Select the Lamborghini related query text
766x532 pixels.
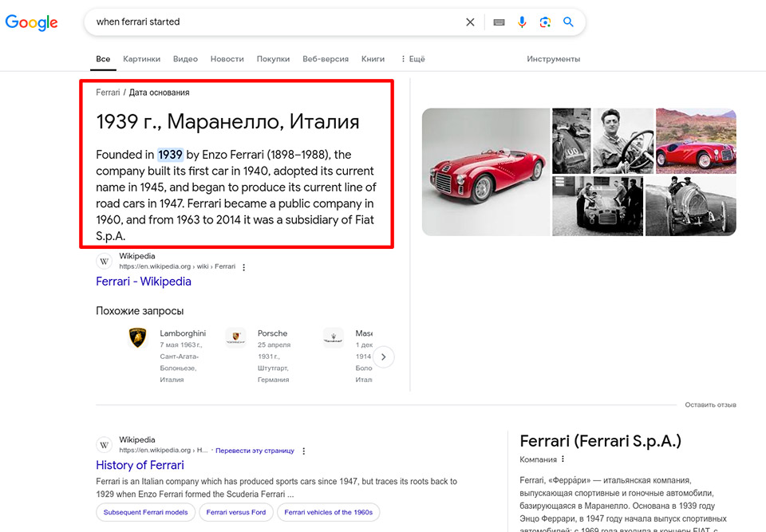pos(183,333)
